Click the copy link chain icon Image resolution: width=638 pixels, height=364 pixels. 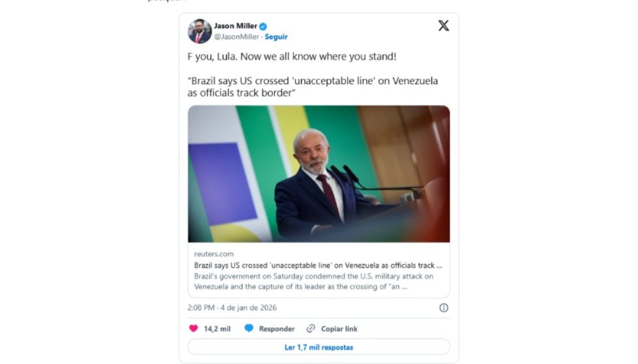click(x=311, y=329)
